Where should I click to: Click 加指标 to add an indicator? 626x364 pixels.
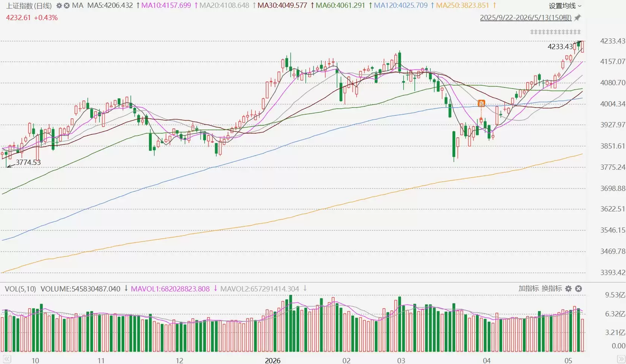pyautogui.click(x=528, y=288)
